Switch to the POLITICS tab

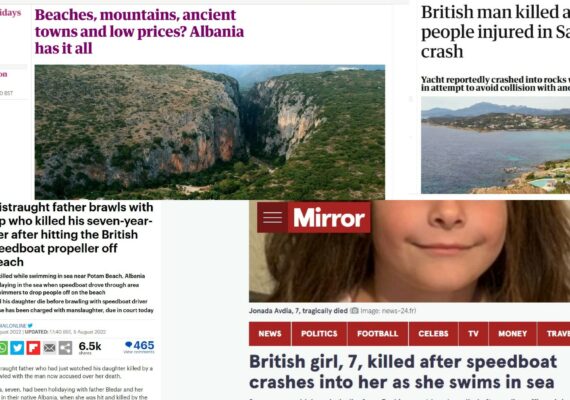319,333
